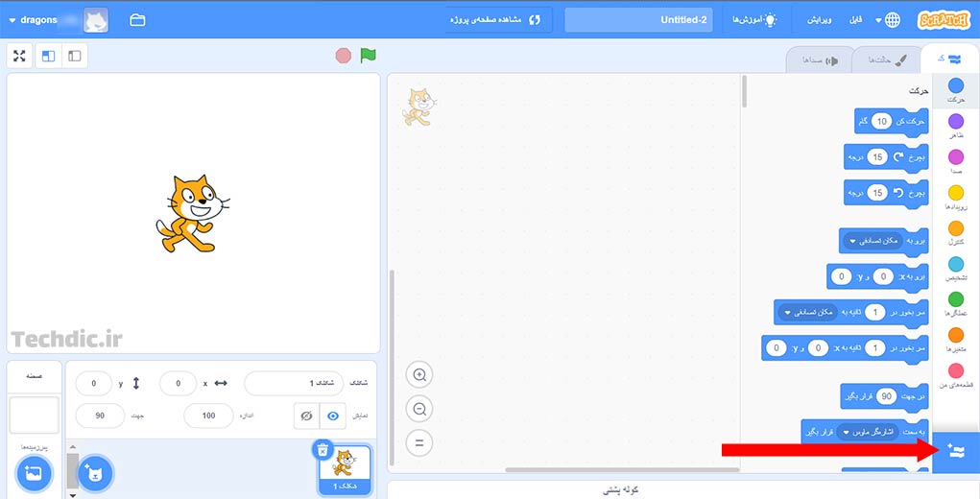Open the ویرایش (Edit) menu

click(819, 20)
